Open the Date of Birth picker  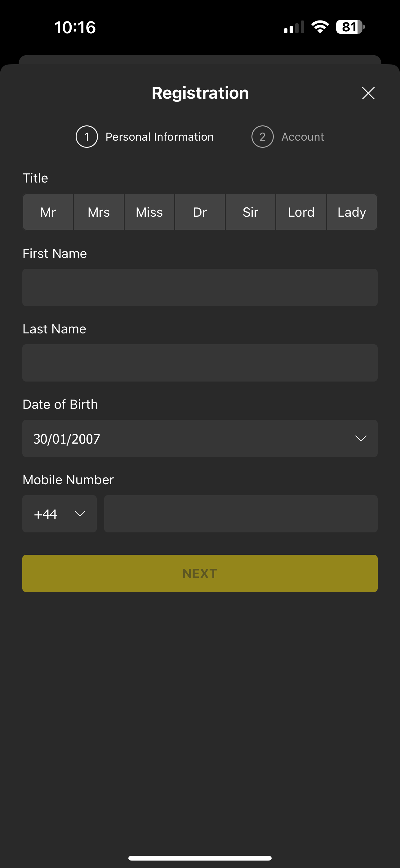(x=200, y=438)
